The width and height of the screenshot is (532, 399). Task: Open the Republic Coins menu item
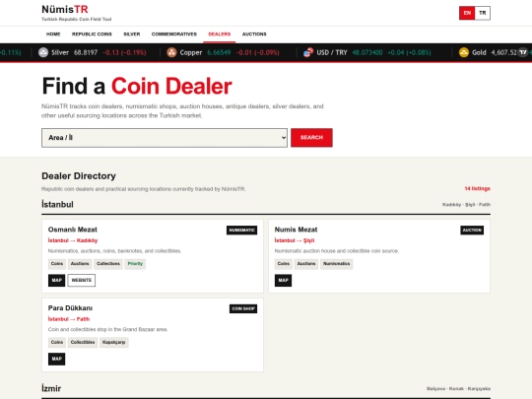(92, 34)
